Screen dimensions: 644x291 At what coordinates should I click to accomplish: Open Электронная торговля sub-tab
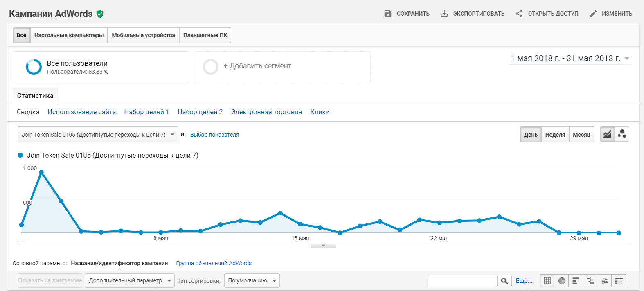(x=266, y=112)
